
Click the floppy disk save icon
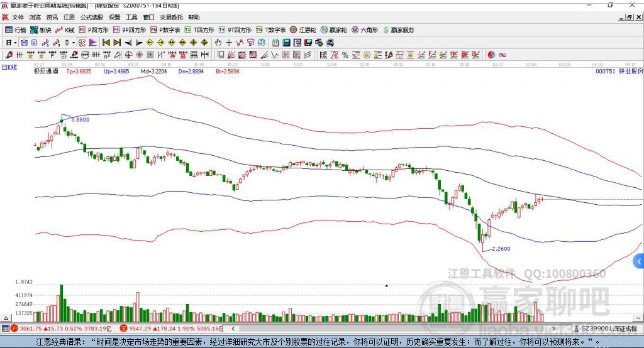tap(308, 43)
